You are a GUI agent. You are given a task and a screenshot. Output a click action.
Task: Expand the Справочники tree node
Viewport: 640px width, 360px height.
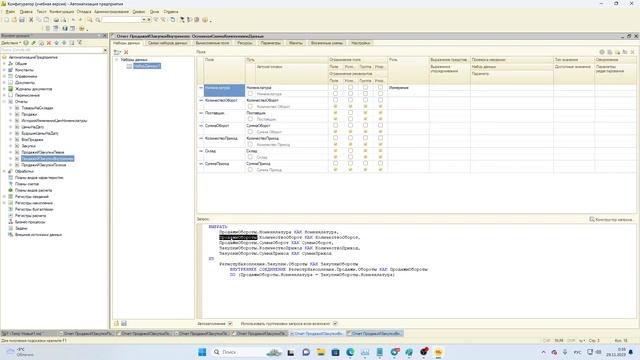click(4, 76)
